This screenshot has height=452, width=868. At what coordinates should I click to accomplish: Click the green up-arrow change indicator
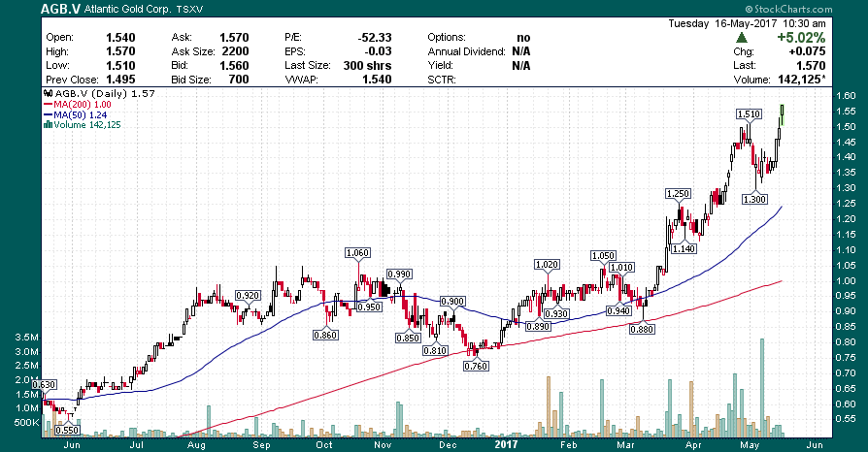tap(742, 38)
